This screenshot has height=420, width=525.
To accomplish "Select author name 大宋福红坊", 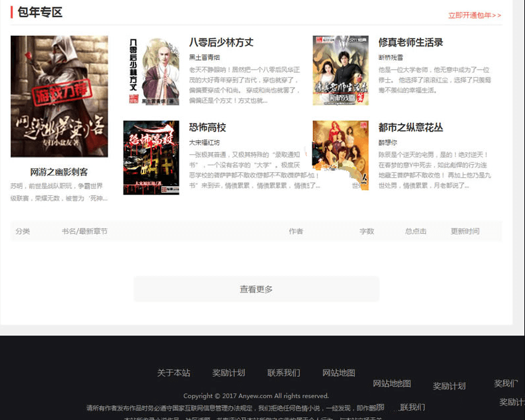I will coord(204,143).
